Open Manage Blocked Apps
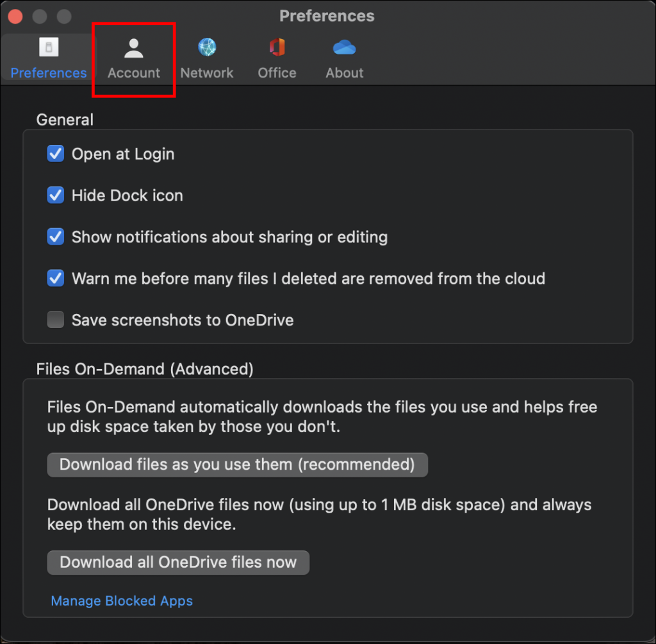The image size is (656, 644). coord(122,600)
